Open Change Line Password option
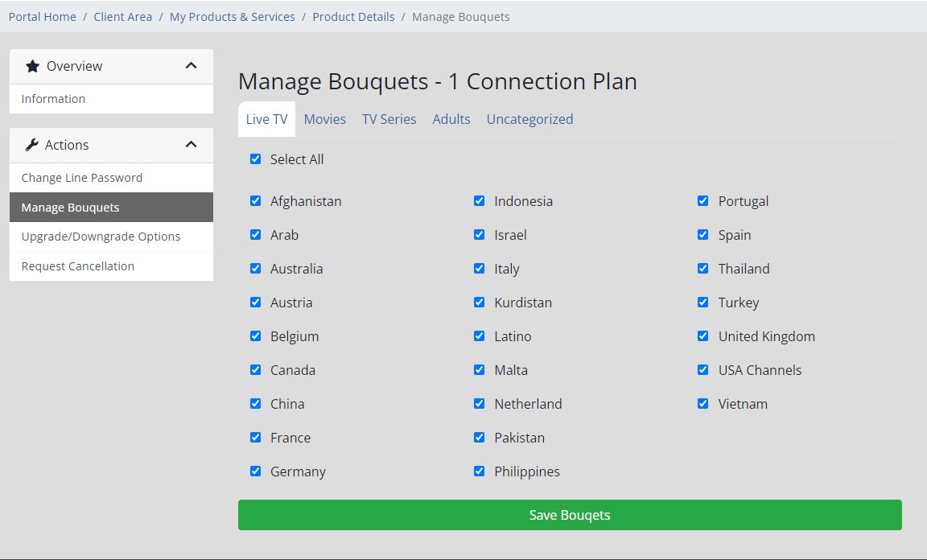 [82, 178]
